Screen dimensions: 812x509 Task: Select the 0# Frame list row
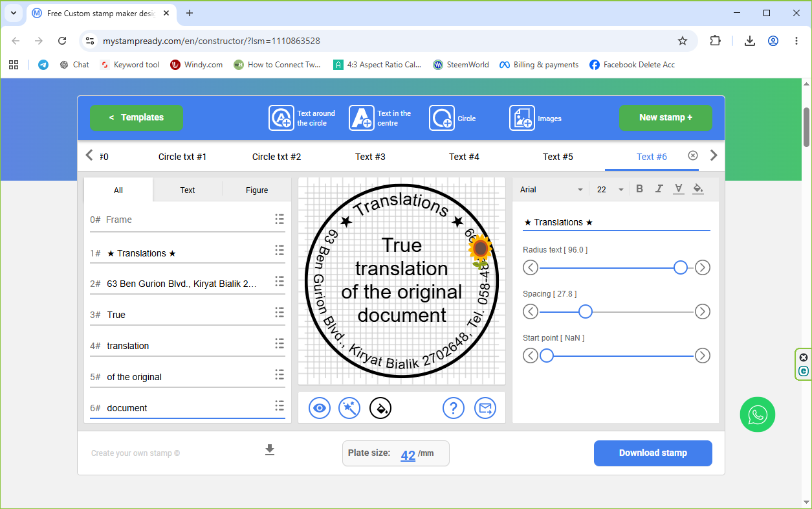click(188, 220)
